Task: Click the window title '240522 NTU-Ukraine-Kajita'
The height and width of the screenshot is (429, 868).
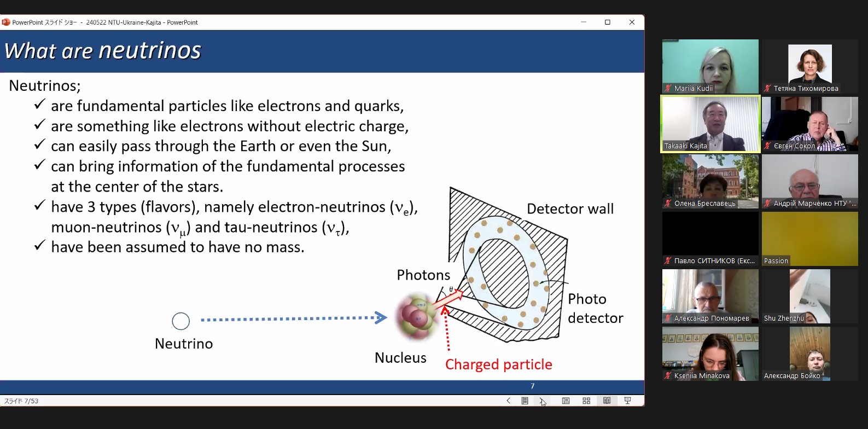Action: pyautogui.click(x=124, y=22)
